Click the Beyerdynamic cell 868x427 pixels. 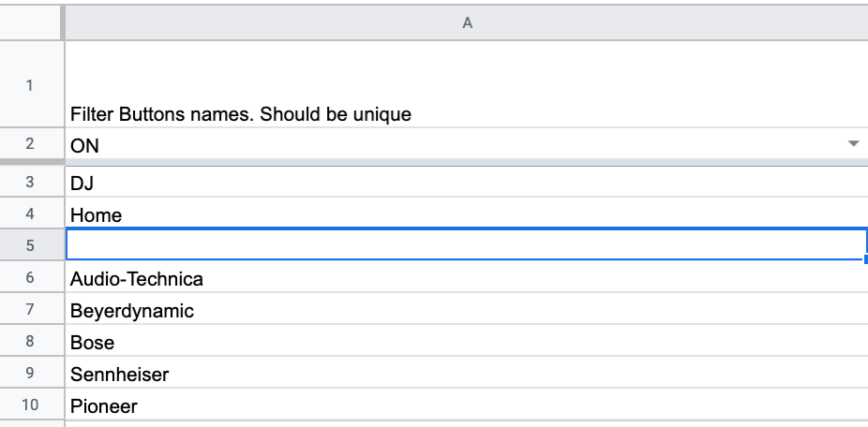click(x=467, y=309)
